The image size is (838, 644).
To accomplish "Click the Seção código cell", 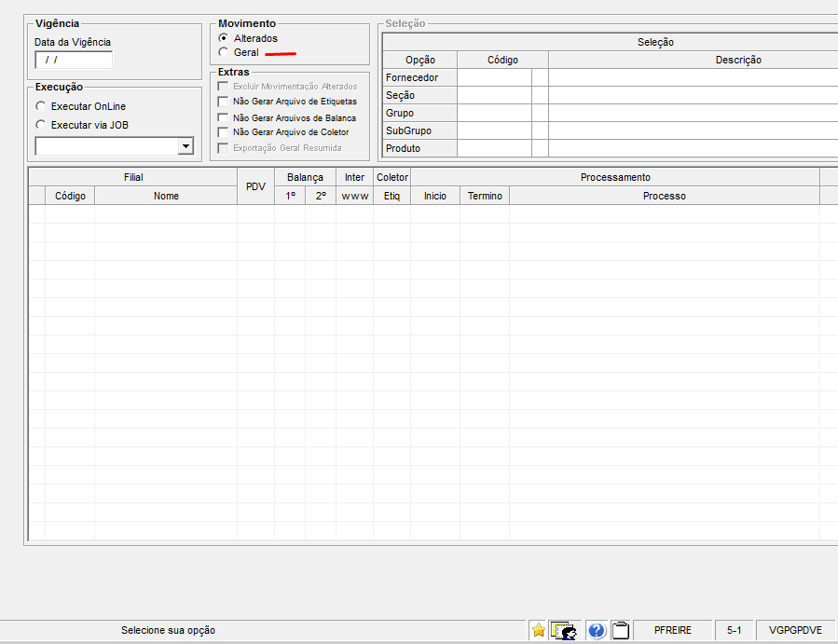I will (494, 95).
